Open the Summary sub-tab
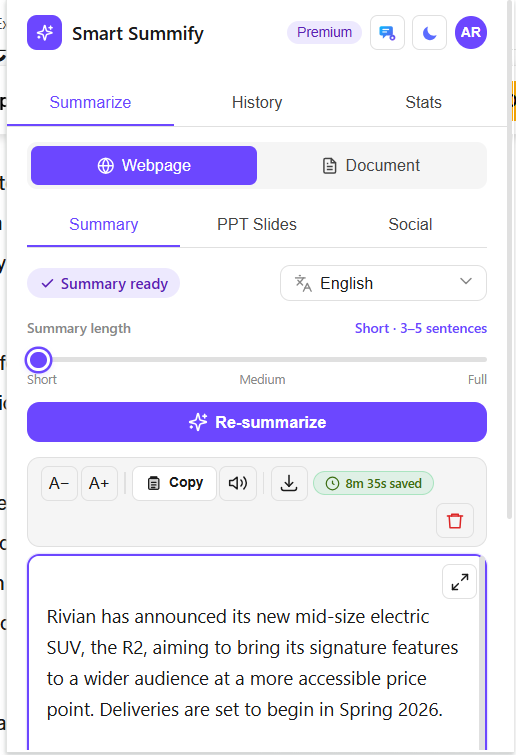 pyautogui.click(x=103, y=225)
